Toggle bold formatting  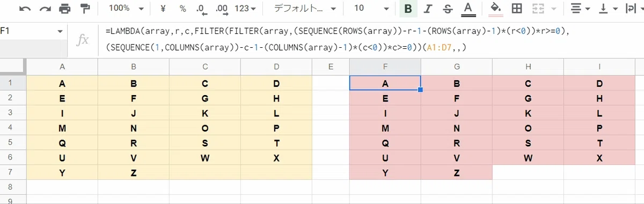click(x=408, y=9)
